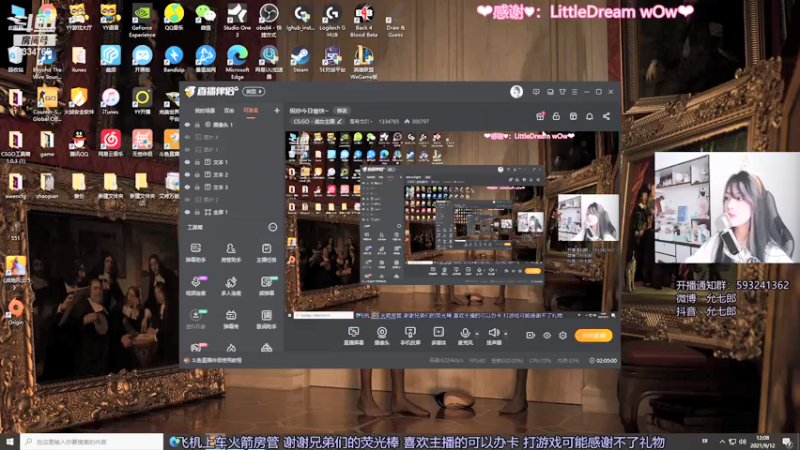Open Studio One 3 desktop shortcut

coord(237,20)
